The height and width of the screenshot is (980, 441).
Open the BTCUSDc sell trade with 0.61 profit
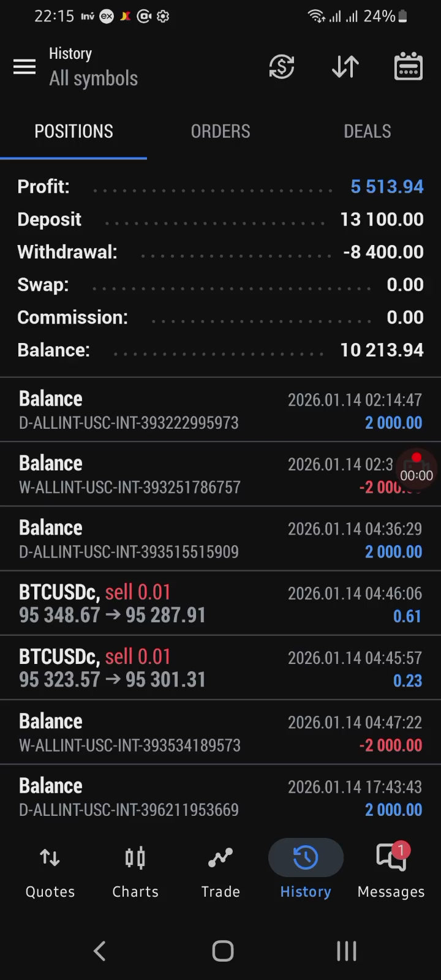221,603
